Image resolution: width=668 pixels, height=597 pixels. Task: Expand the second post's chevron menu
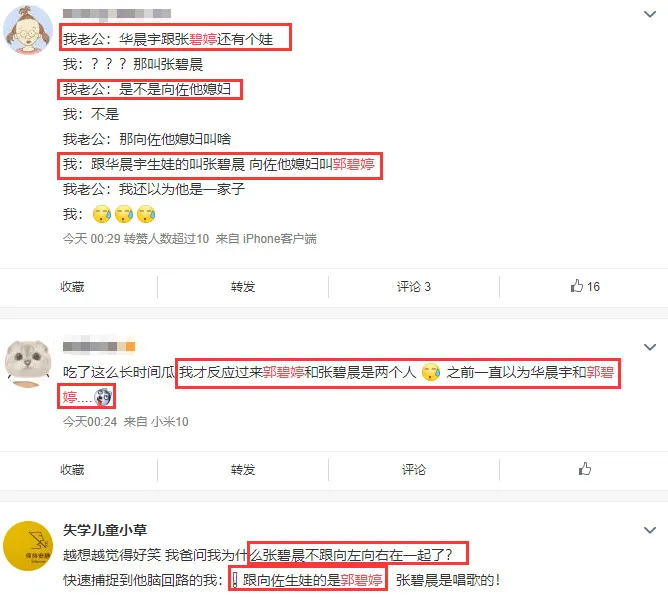(x=650, y=347)
